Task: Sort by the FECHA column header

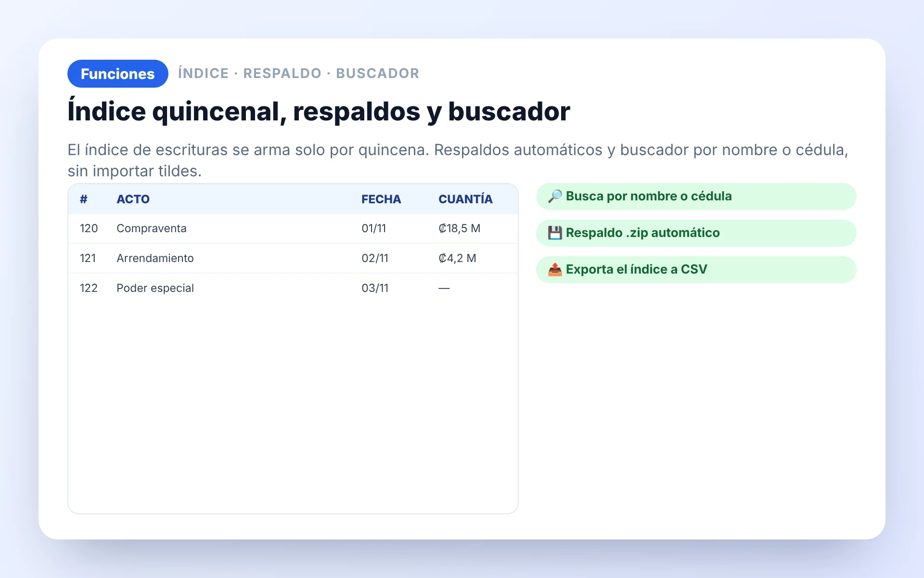Action: click(x=381, y=199)
